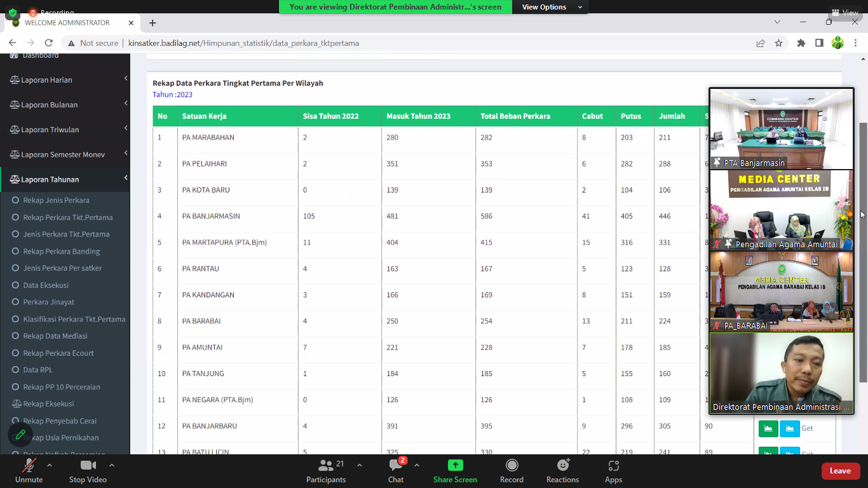
Task: Expand the View Options dropdown
Action: (x=552, y=7)
